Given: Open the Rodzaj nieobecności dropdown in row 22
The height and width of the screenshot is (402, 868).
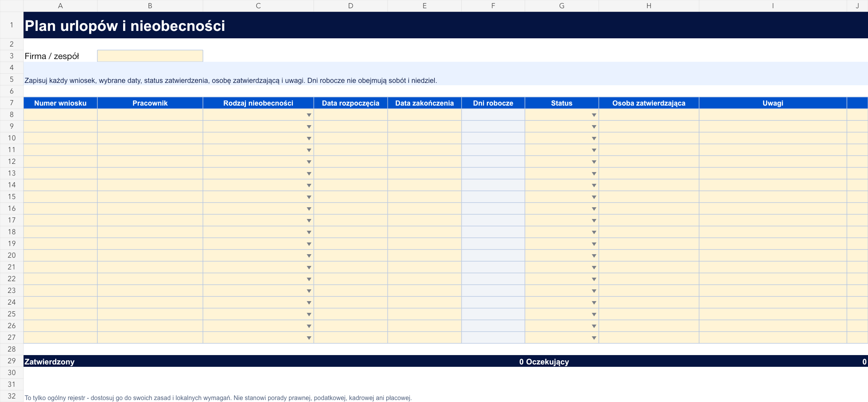Looking at the screenshot, I should (x=309, y=279).
